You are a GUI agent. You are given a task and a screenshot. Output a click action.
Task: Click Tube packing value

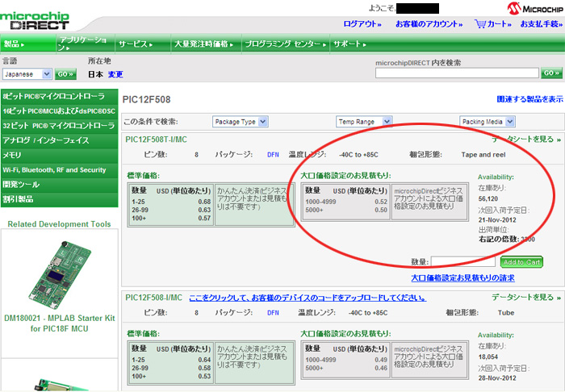pyautogui.click(x=506, y=313)
